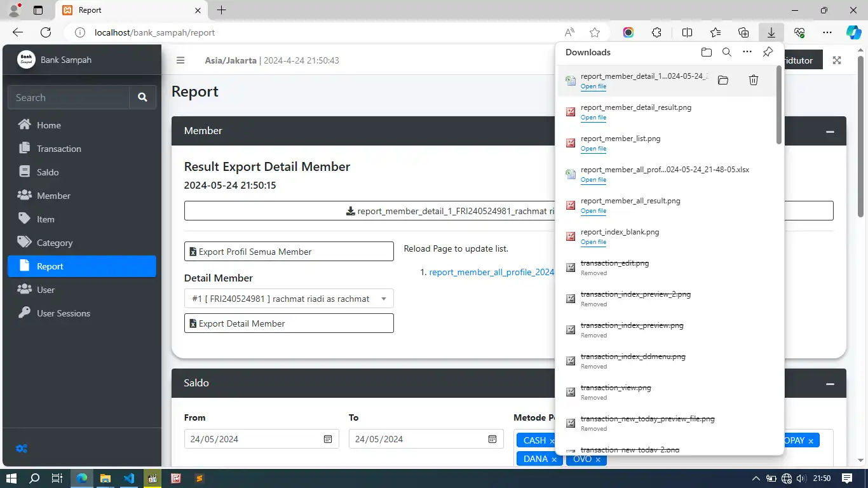Open the From date calendar picker

coord(328,439)
